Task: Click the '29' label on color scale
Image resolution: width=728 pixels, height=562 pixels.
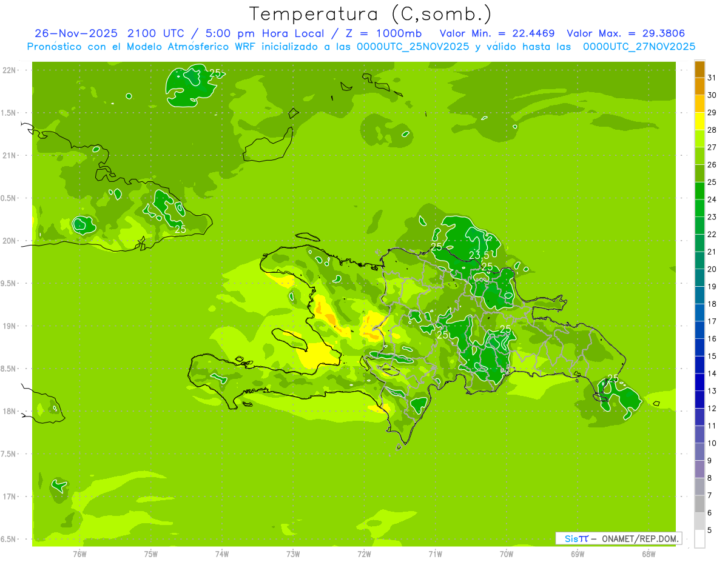Action: click(x=712, y=113)
